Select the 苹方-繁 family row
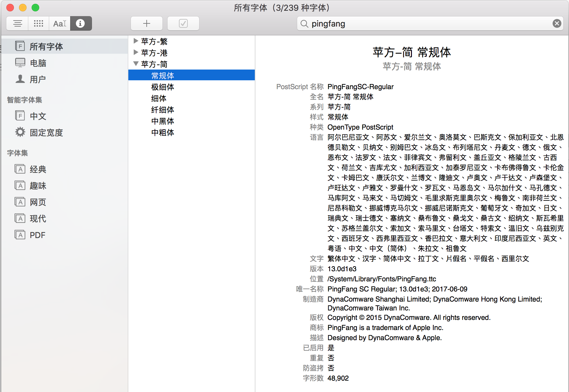This screenshot has width=569, height=392. [192, 41]
